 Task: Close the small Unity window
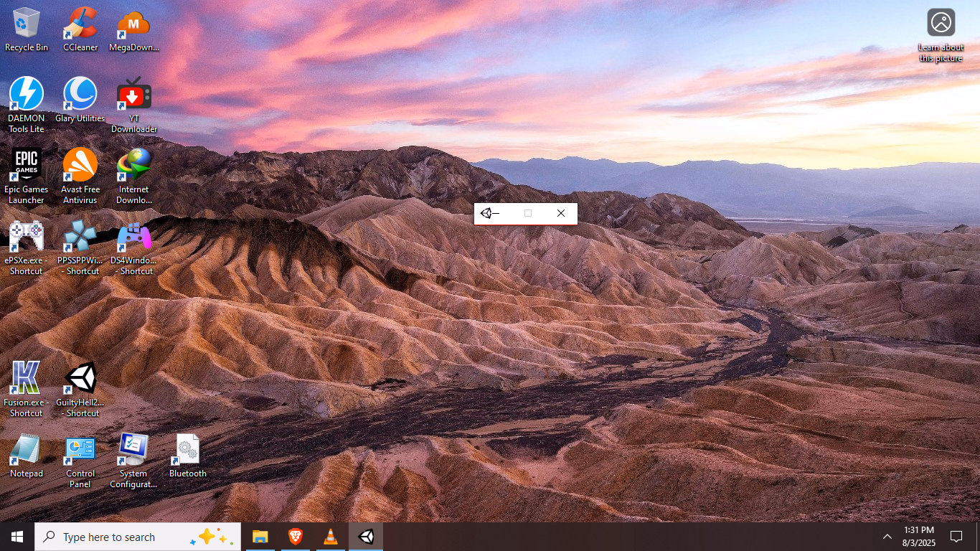tap(561, 213)
